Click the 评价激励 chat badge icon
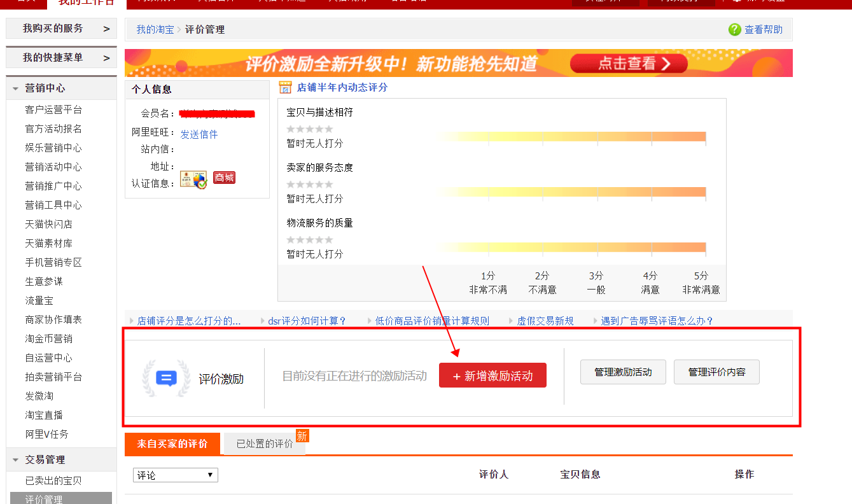Viewport: 852px width, 504px height. coord(166,379)
